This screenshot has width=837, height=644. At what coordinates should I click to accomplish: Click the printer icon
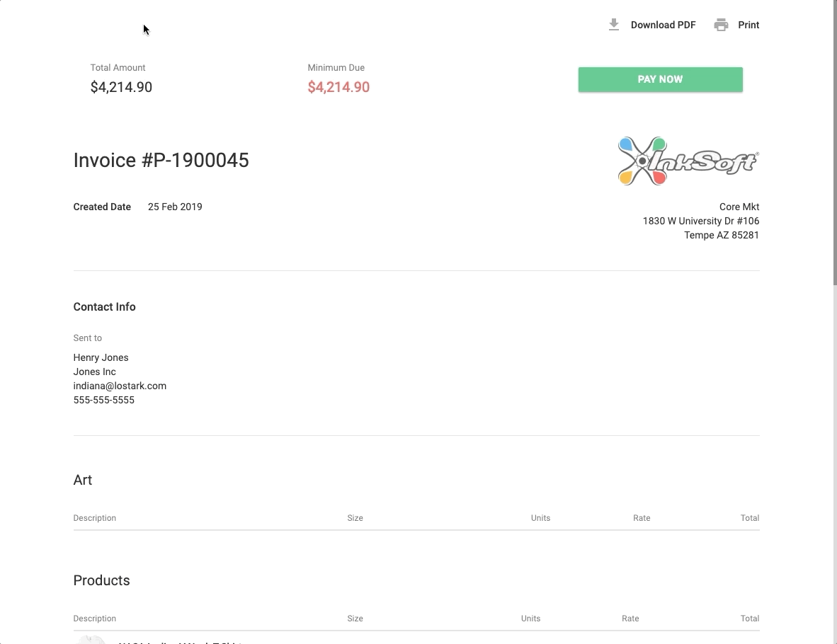pos(721,25)
